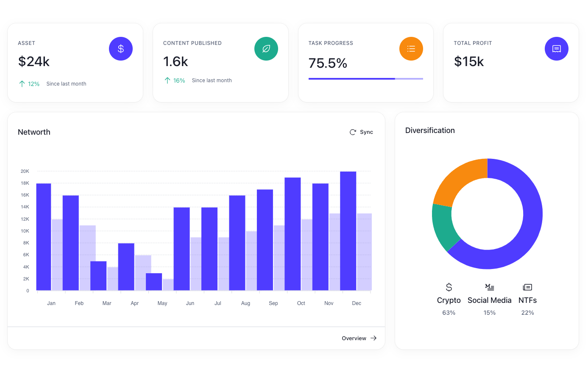Click the 12% growth figure

tap(34, 84)
